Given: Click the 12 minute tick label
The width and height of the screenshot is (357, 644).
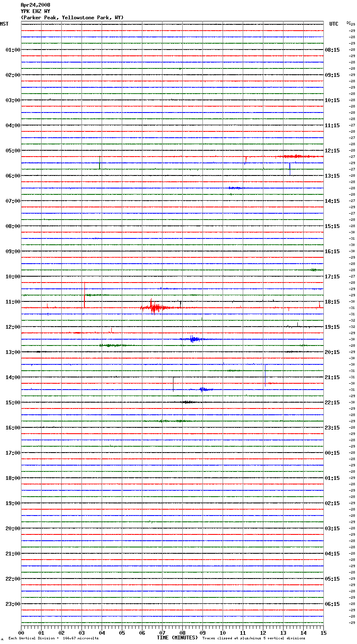Looking at the screenshot, I should (263, 633).
